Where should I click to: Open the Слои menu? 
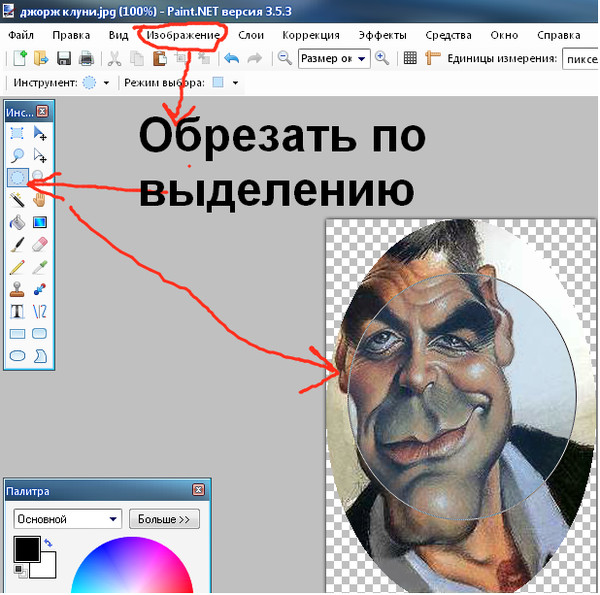pos(251,35)
